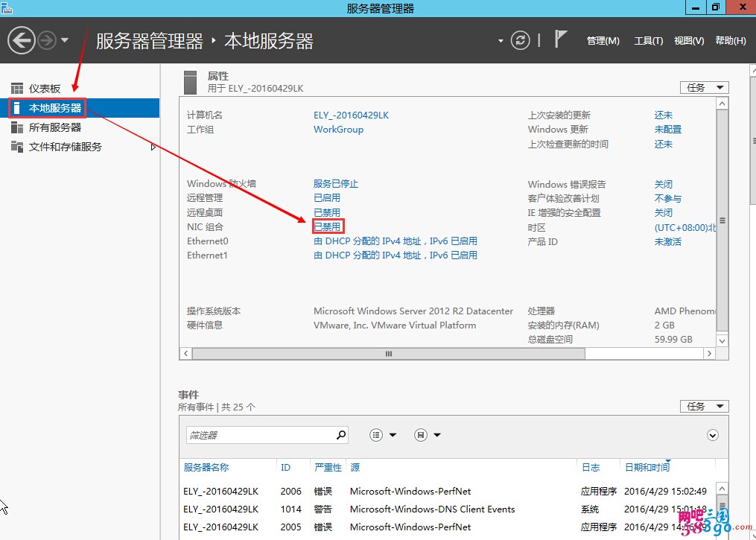The height and width of the screenshot is (540, 756).
Task: Click the NIC 组合 status 已禁用
Action: point(327,226)
